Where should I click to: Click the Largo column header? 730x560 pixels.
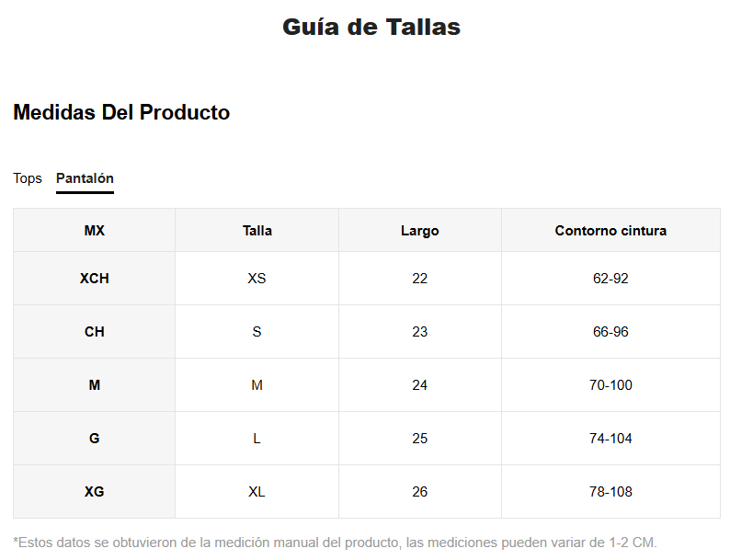419,231
